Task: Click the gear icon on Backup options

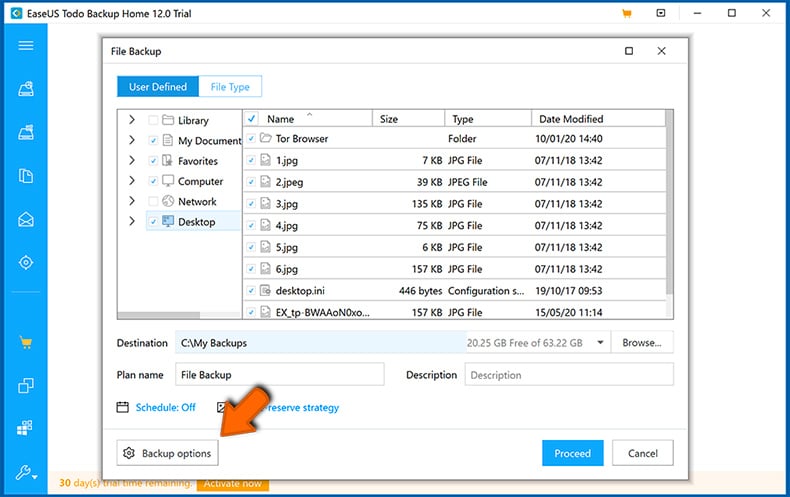Action: tap(129, 453)
